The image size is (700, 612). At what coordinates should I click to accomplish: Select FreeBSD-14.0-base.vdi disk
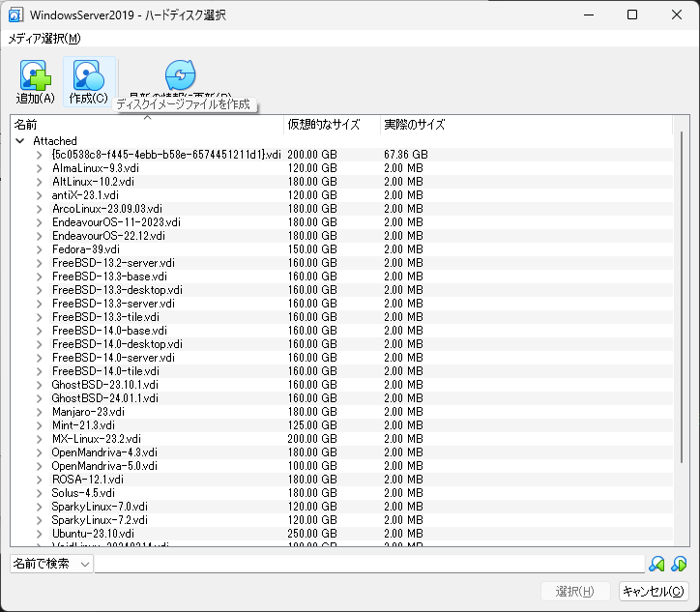coord(109,331)
